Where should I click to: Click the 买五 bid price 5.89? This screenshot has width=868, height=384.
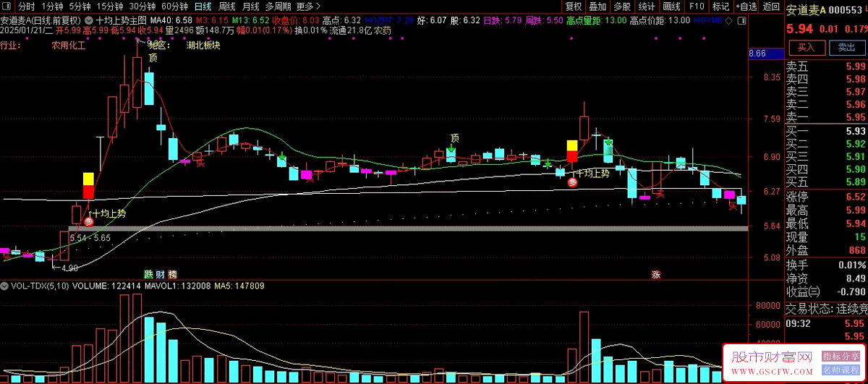(855, 182)
